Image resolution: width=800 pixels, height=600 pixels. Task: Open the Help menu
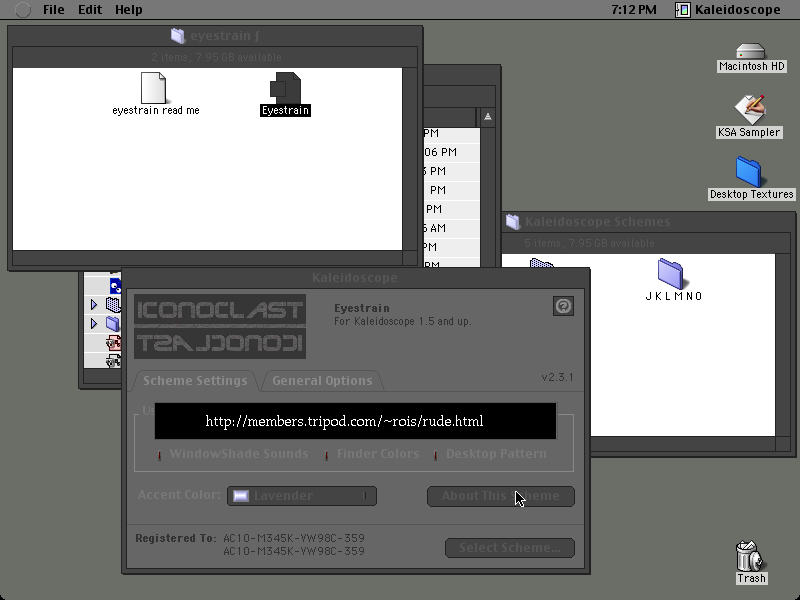click(x=129, y=10)
